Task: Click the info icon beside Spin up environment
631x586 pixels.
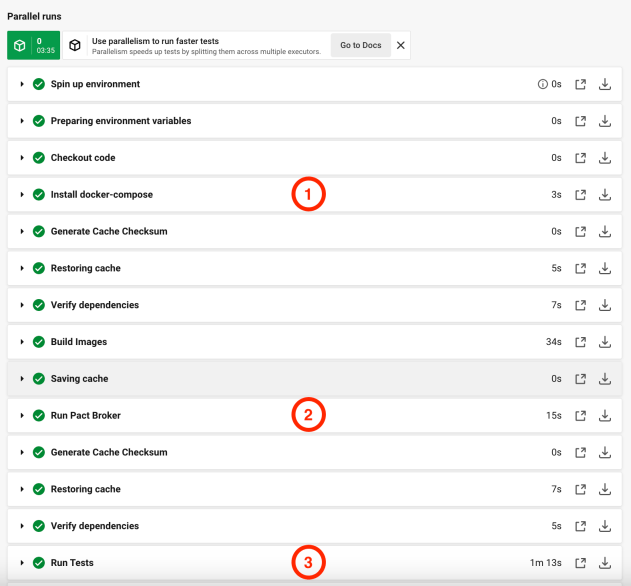Action: tap(543, 84)
